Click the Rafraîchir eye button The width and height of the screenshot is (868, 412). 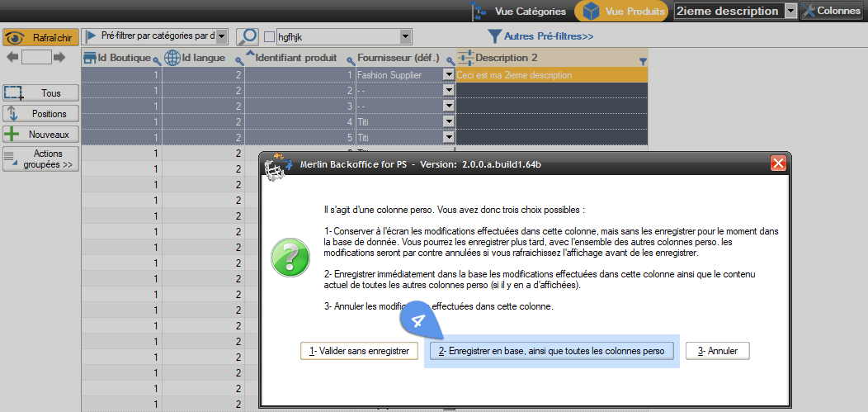pyautogui.click(x=40, y=37)
